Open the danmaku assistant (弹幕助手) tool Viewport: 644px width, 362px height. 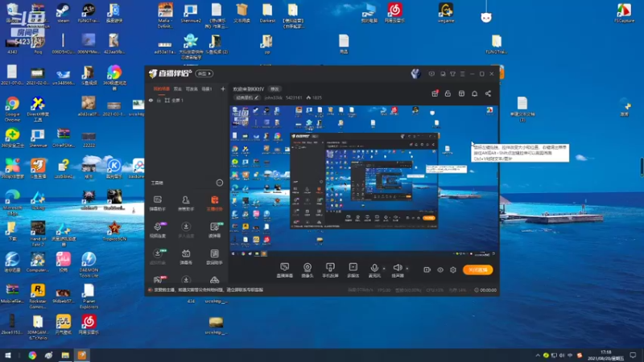click(x=158, y=204)
